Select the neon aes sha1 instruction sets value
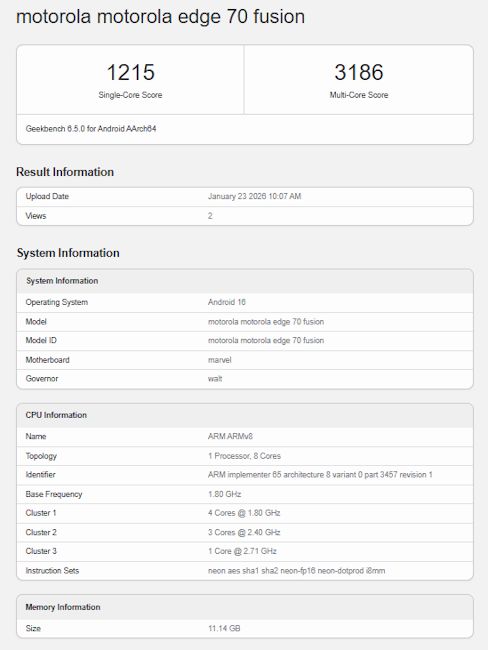Screen dimensions: 488x650 296,570
